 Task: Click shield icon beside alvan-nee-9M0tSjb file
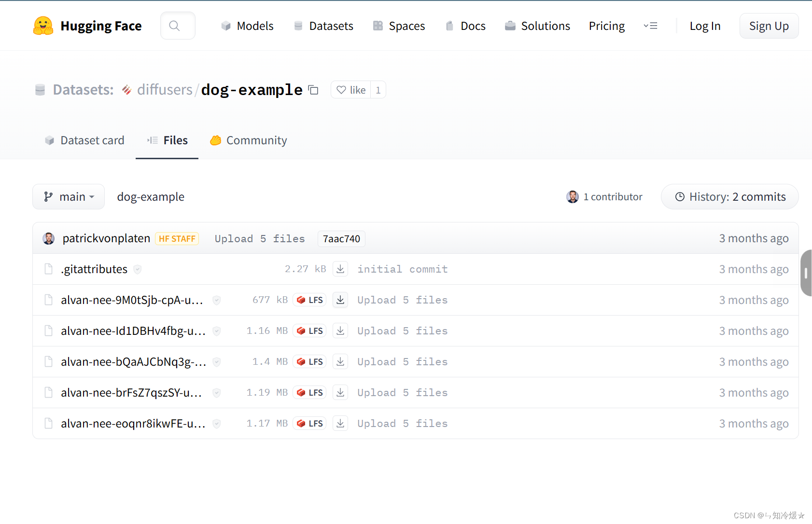click(217, 300)
